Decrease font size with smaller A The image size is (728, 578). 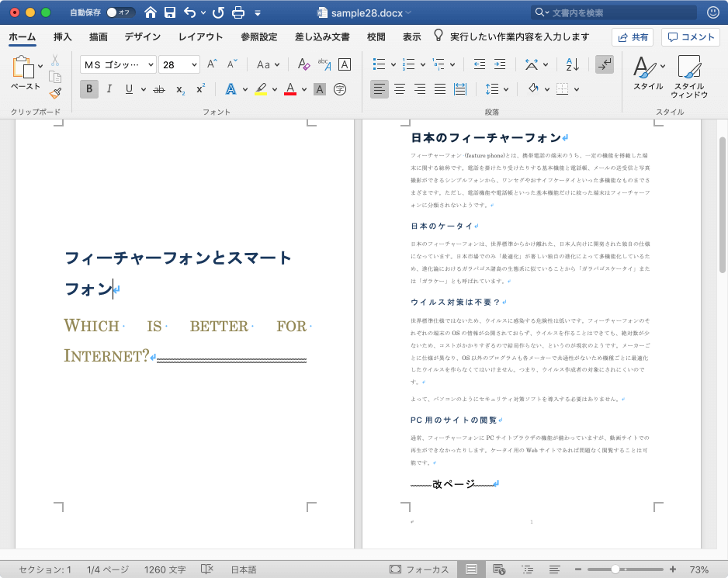pyautogui.click(x=232, y=64)
